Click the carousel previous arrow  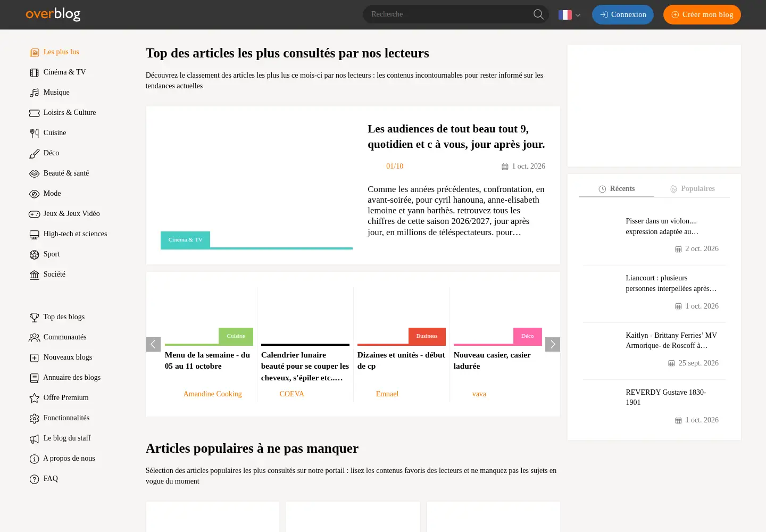(153, 344)
